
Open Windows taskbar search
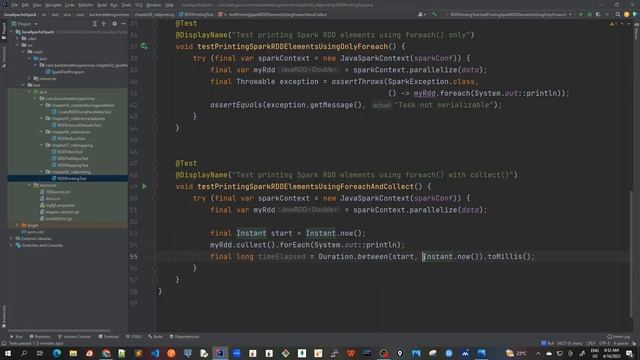point(24,353)
